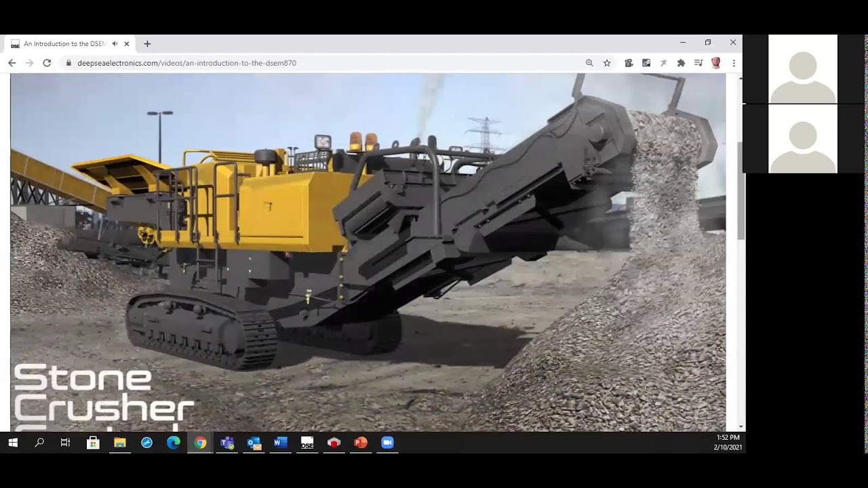
Task: Select the bottom participant video tile
Action: pyautogui.click(x=803, y=139)
